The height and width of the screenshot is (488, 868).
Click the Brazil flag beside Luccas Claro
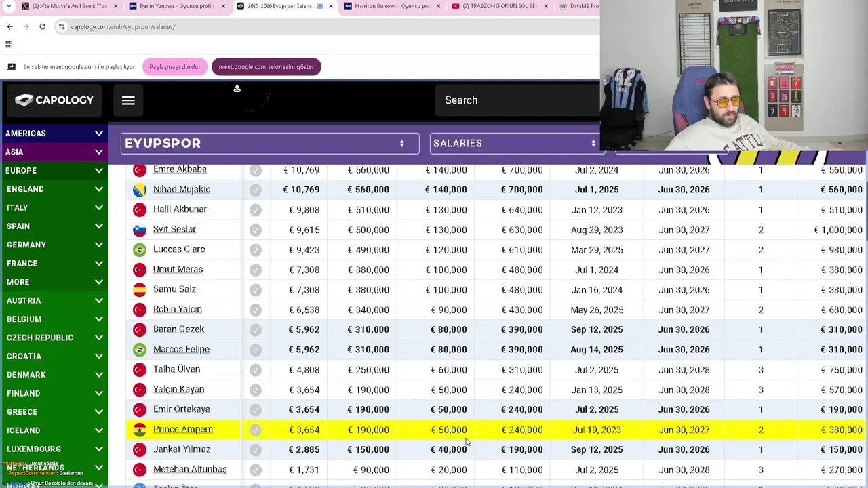tap(140, 250)
